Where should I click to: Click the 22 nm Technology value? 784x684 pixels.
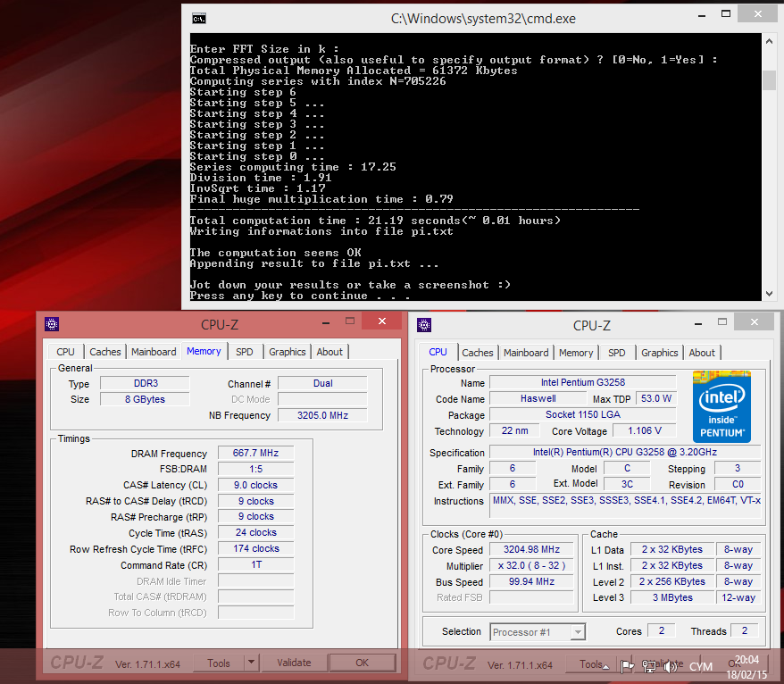pos(515,430)
